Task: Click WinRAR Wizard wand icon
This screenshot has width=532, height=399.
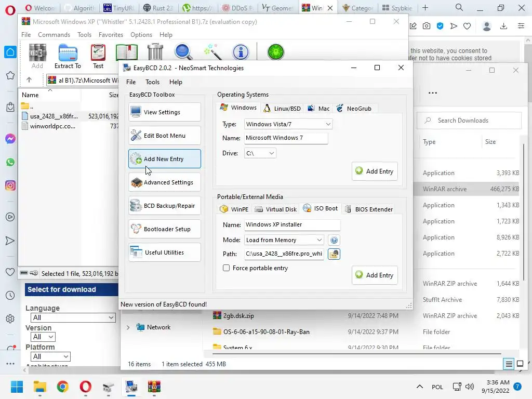Action: point(212,52)
